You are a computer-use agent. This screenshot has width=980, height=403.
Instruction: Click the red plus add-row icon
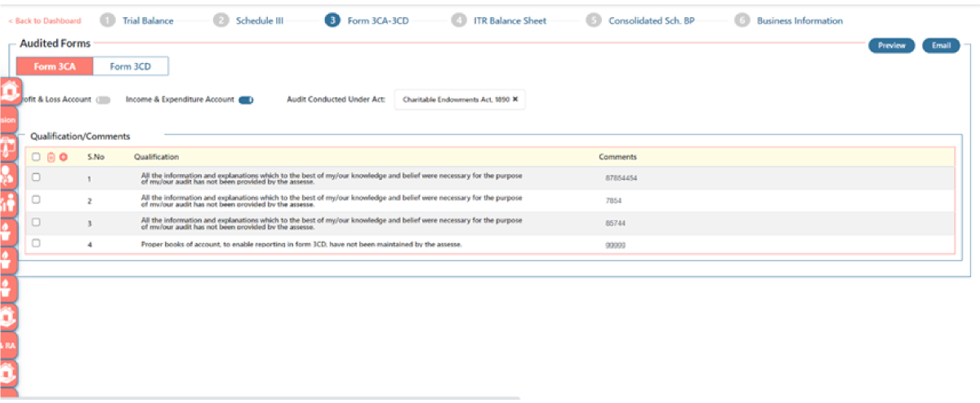click(63, 157)
